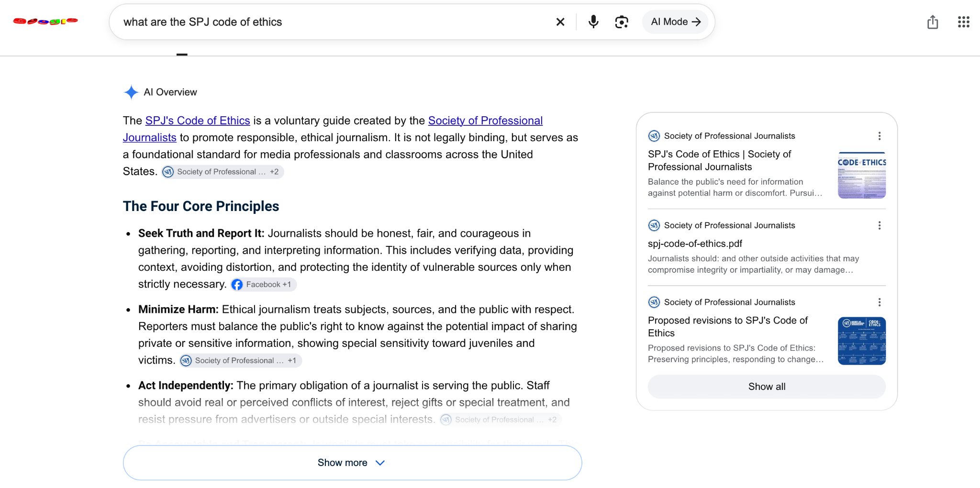Click the Code of Ethics thumbnail image
Viewport: 980px width, 488px height.
(861, 175)
